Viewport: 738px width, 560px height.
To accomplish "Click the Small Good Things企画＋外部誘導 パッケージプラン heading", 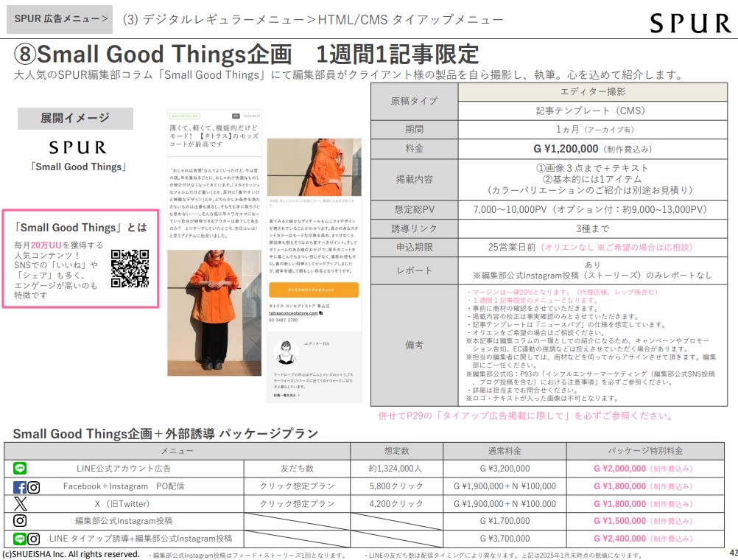I will coord(165,433).
